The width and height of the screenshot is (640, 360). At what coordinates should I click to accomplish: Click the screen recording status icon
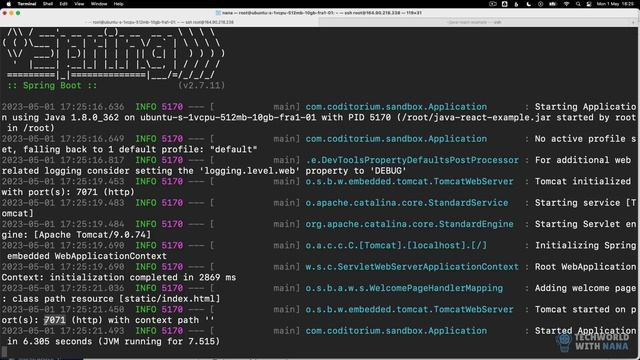(x=493, y=4)
